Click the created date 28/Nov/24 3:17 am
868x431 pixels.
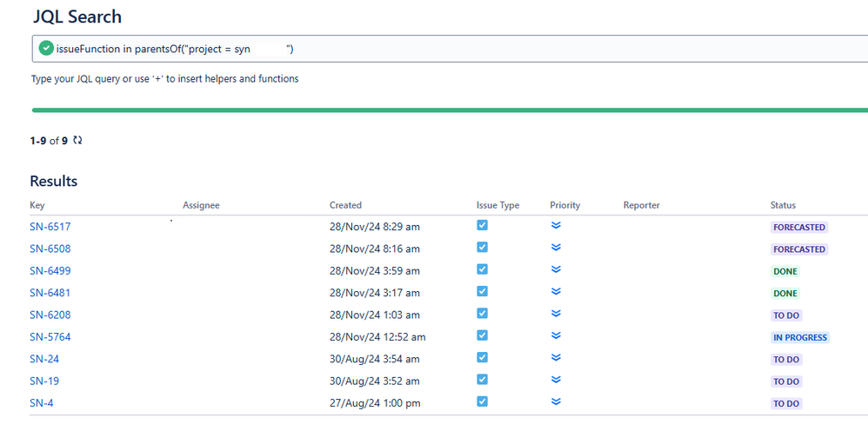(375, 293)
